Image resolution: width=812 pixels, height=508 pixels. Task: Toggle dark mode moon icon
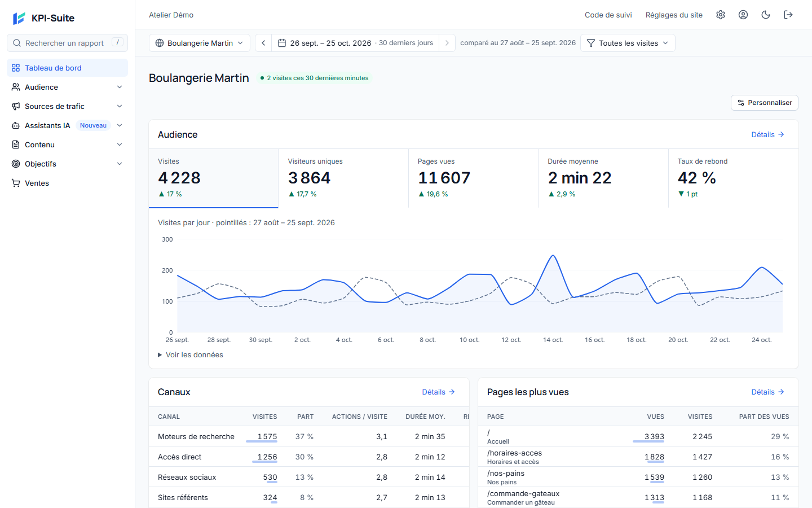pyautogui.click(x=766, y=15)
